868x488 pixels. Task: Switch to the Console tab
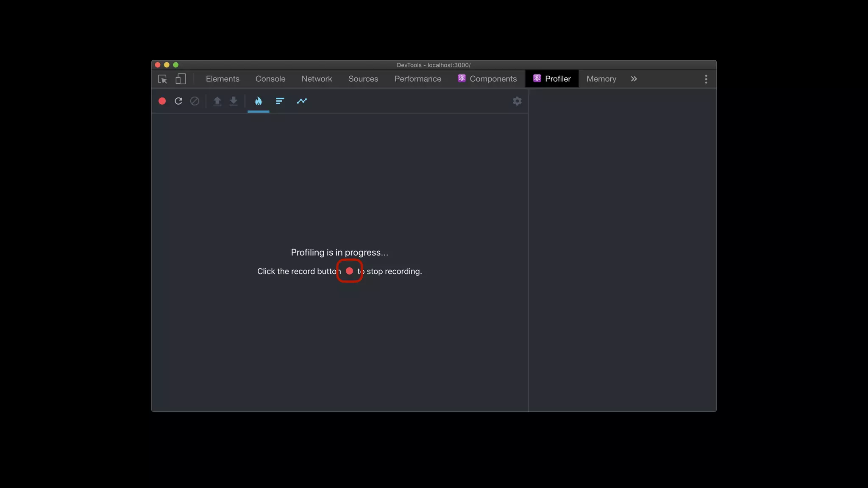tap(270, 79)
